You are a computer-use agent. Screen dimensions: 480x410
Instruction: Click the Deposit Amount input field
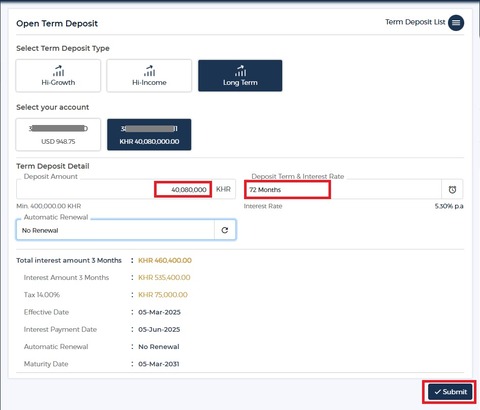coord(114,189)
